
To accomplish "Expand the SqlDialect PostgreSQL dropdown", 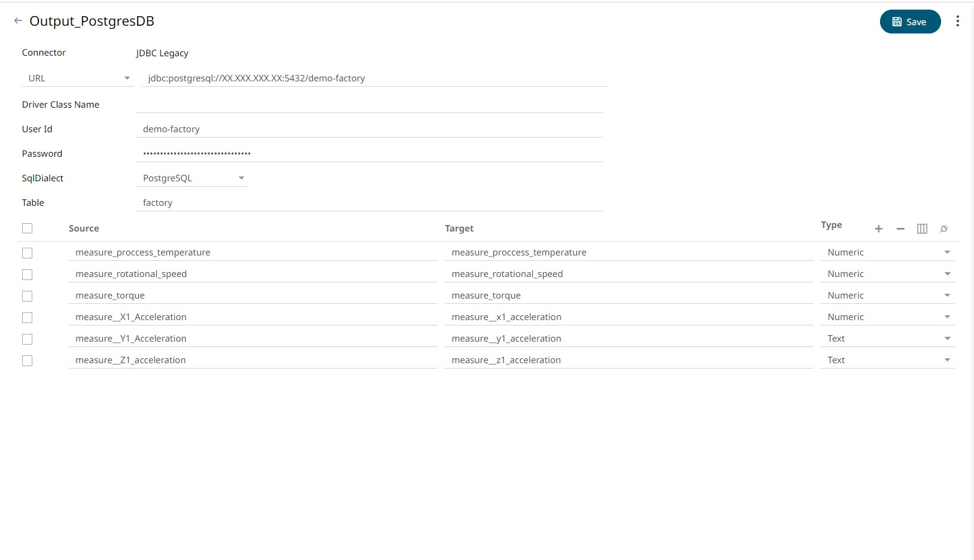I will coord(192,178).
